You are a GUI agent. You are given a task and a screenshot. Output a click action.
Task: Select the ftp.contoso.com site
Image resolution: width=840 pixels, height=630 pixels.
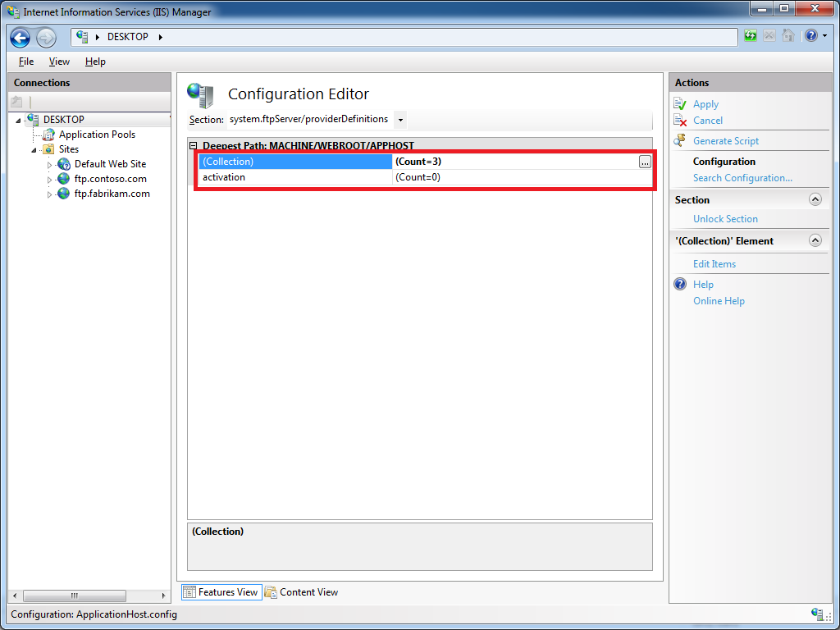pyautogui.click(x=110, y=179)
